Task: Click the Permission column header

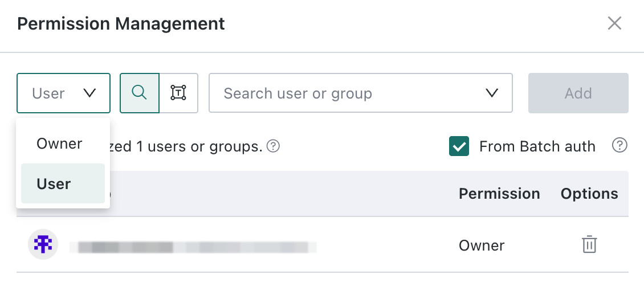Action: click(x=499, y=194)
